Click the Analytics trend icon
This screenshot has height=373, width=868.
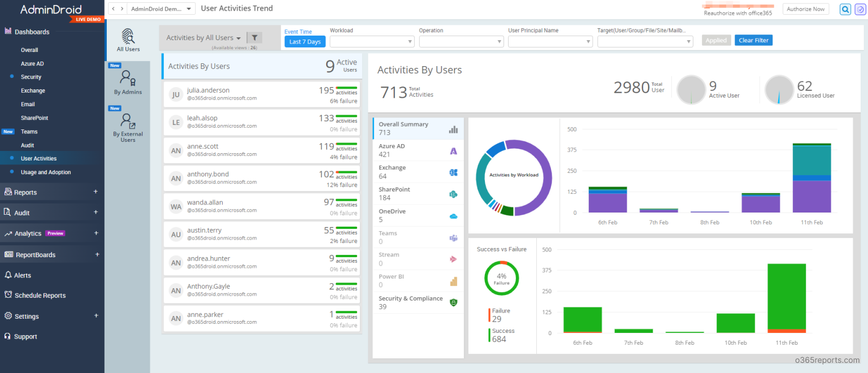8,233
